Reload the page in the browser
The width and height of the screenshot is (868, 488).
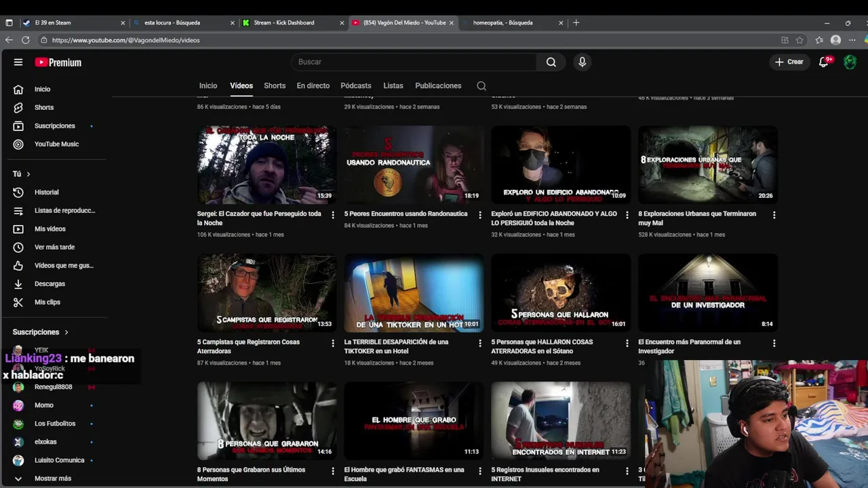pyautogui.click(x=26, y=40)
